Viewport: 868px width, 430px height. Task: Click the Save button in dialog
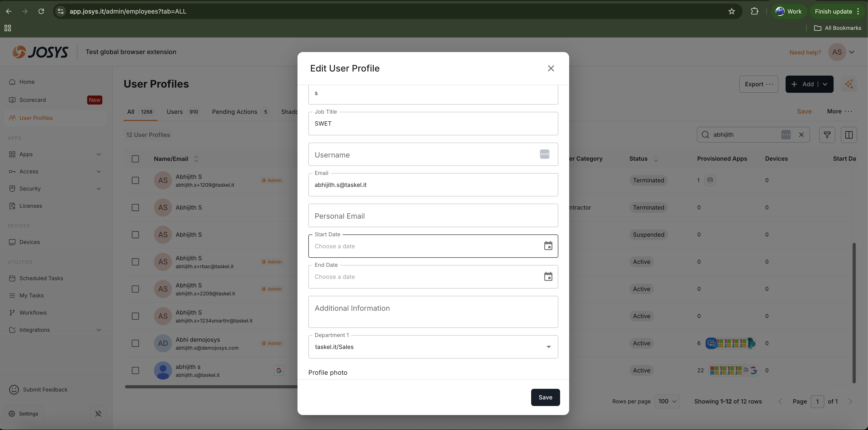545,397
